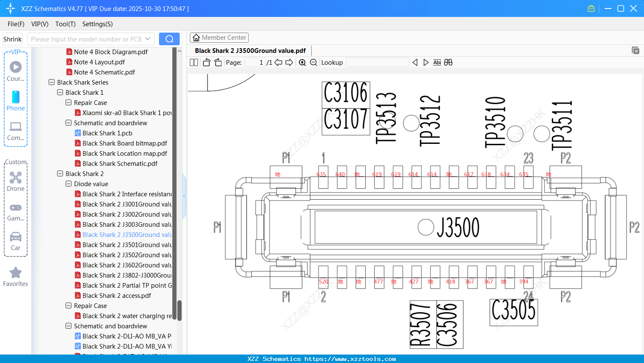Open Favorites star in sidebar
This screenshot has width=644, height=363.
(x=16, y=277)
